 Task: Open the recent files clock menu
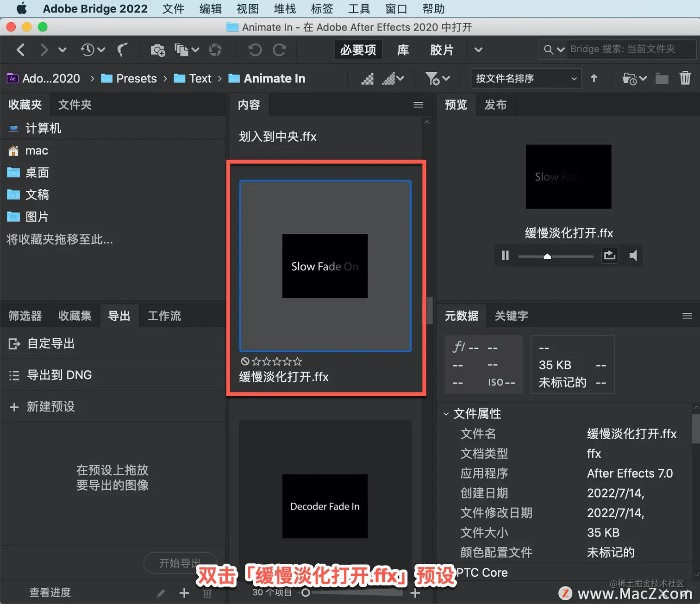coord(93,50)
